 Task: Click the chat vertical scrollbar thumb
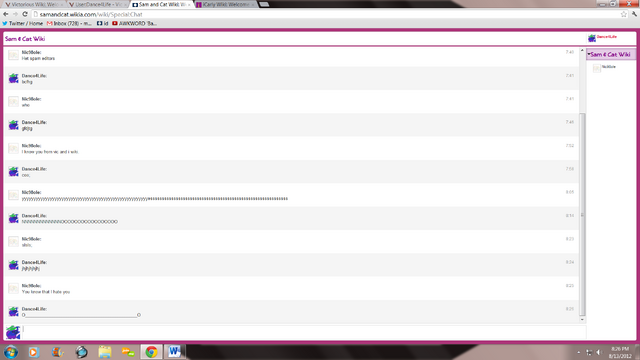pyautogui.click(x=582, y=215)
